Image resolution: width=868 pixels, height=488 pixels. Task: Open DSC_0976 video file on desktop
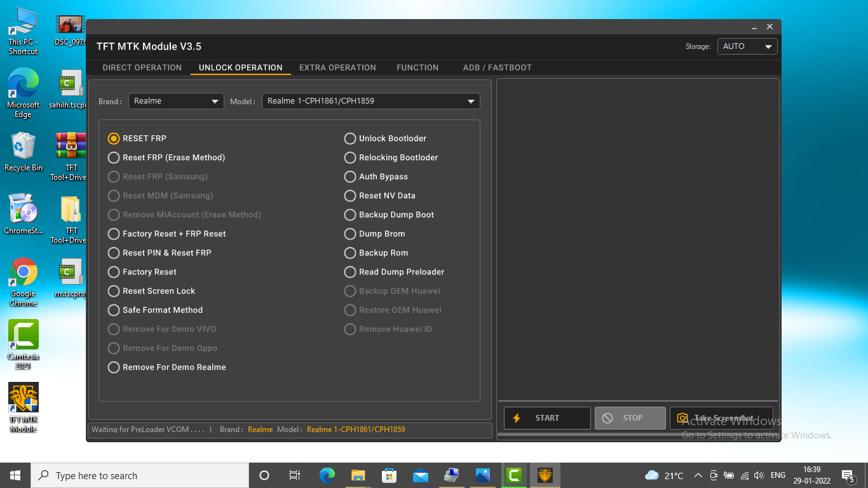pos(71,31)
